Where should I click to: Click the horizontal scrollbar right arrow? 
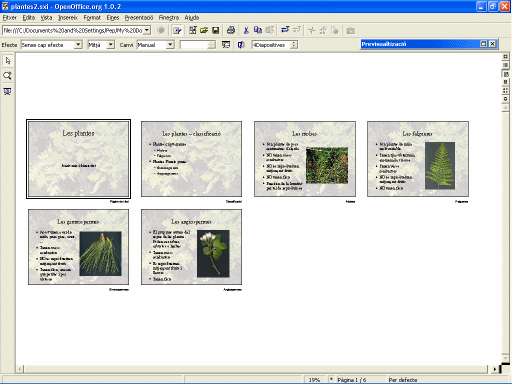[495, 369]
